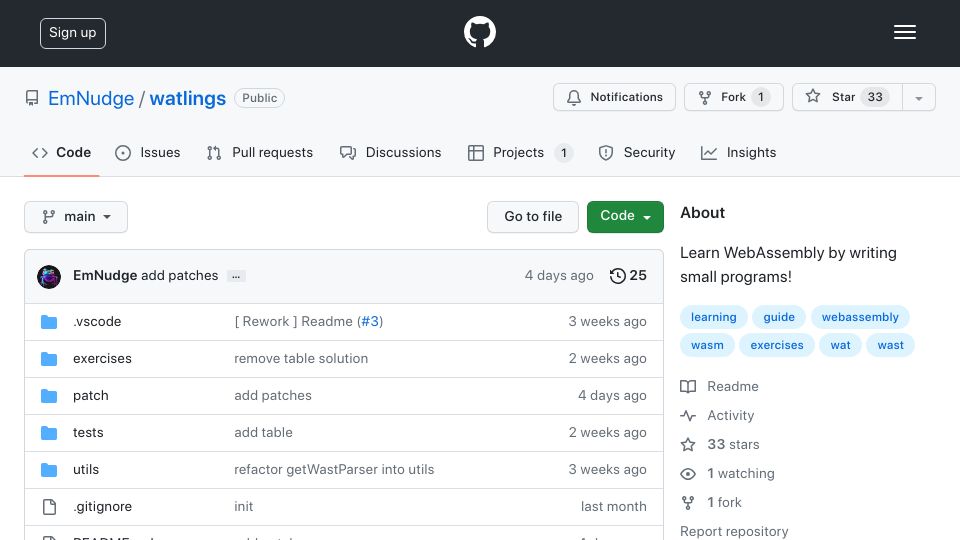Select the webassembly topic tag
This screenshot has width=960, height=540.
coord(860,317)
